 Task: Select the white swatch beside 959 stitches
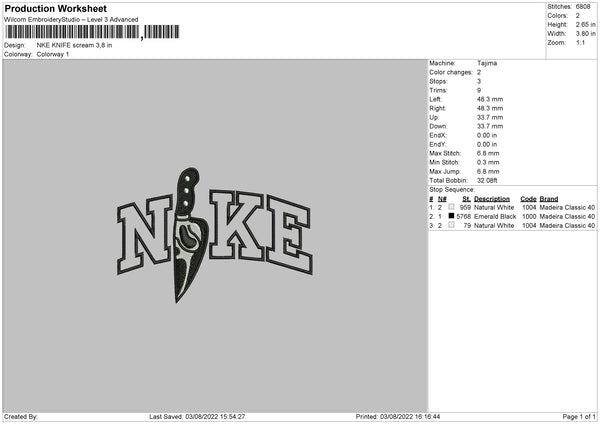tap(451, 207)
